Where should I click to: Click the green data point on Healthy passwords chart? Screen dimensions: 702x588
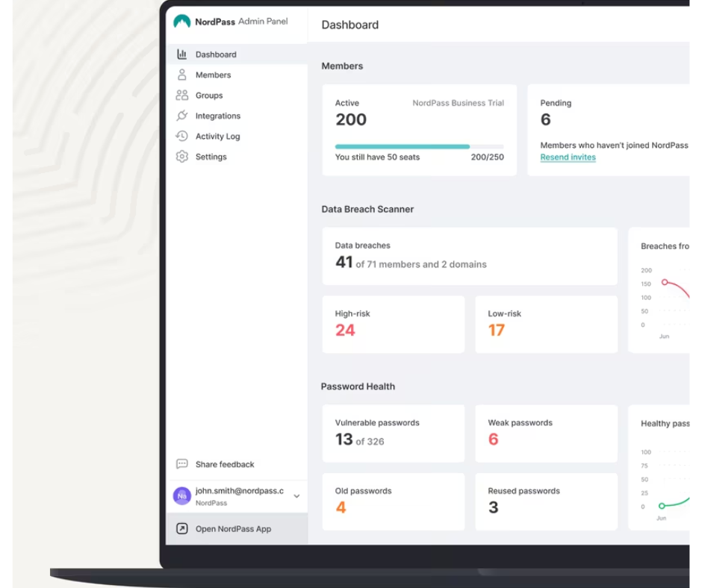[x=662, y=506]
